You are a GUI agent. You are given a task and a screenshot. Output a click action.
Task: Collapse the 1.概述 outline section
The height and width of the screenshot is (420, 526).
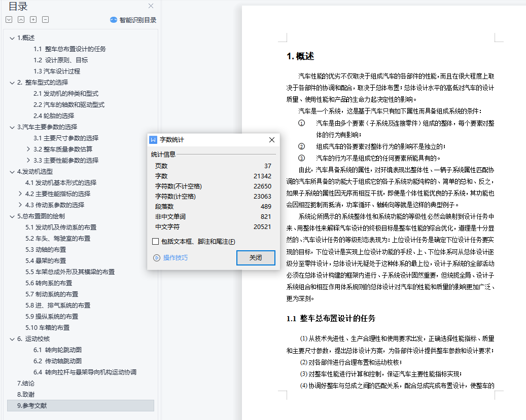pyautogui.click(x=12, y=38)
